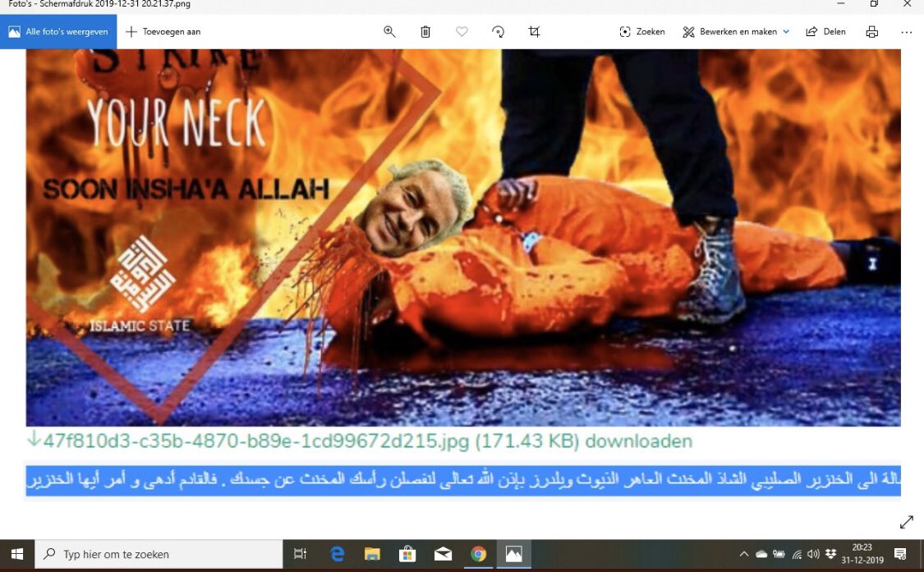The width and height of the screenshot is (924, 572).
Task: Open the Mail app from the taskbar
Action: [444, 554]
